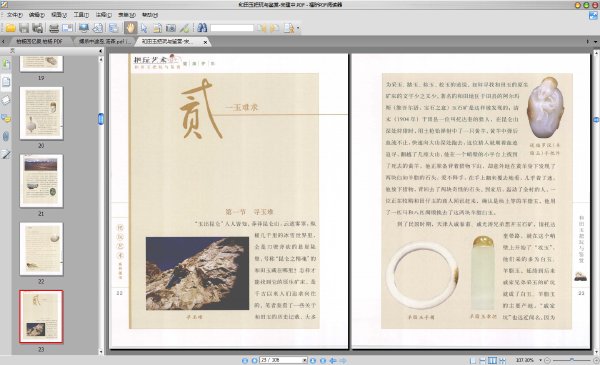Click the thumbnail panel scroll-up arrow
This screenshot has height=365, width=600.
(101, 59)
